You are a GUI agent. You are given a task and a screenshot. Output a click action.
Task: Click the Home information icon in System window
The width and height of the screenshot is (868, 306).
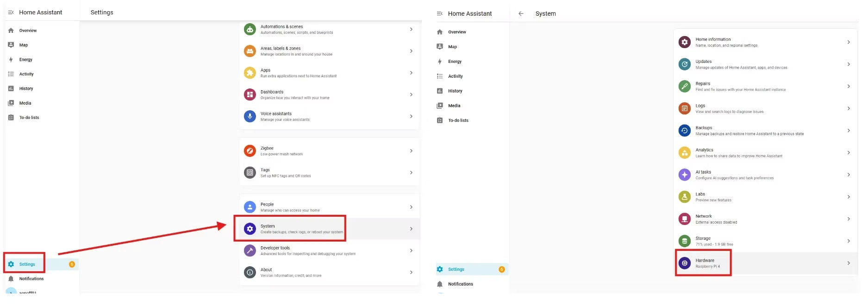684,42
